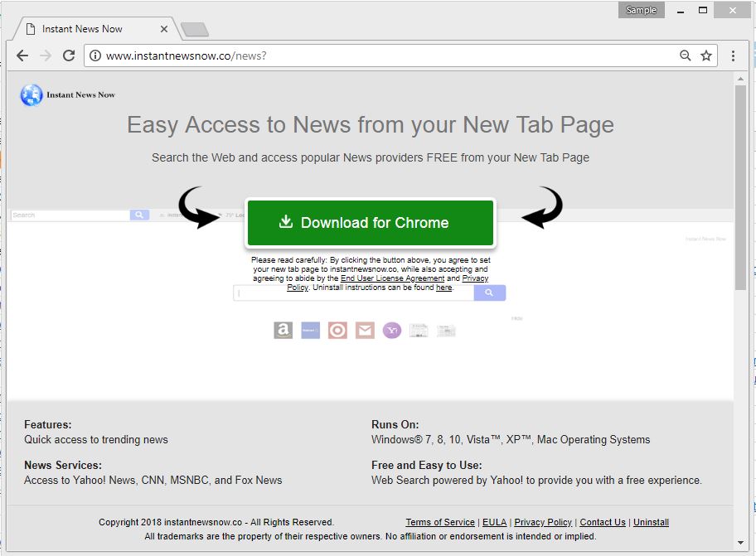This screenshot has height=556, width=756.
Task: Open the footer Privacy Policy link
Action: point(543,522)
